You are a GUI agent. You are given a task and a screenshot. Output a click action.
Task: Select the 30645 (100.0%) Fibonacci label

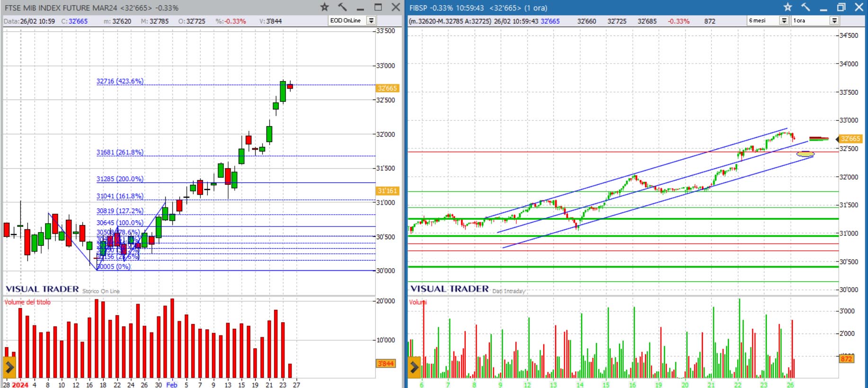click(x=120, y=222)
